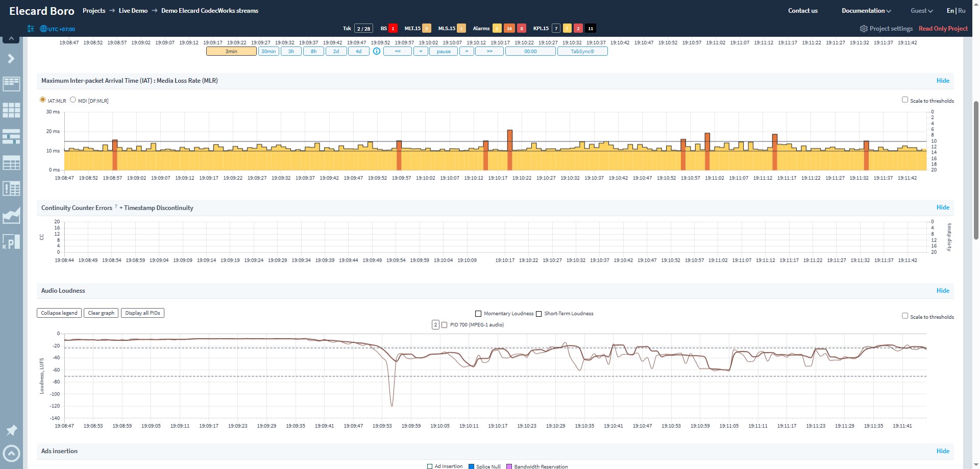980x469 pixels.
Task: Click the PID 700 index box 2
Action: pyautogui.click(x=435, y=325)
